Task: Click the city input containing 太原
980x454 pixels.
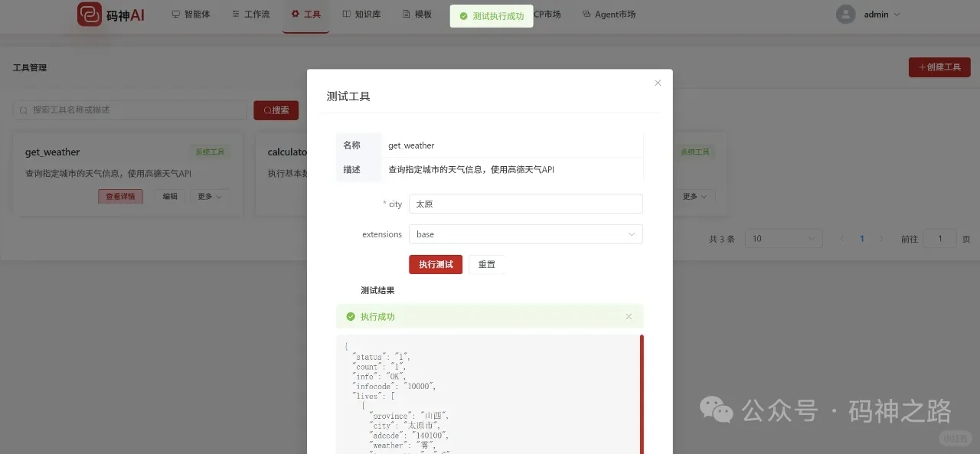Action: pos(525,203)
